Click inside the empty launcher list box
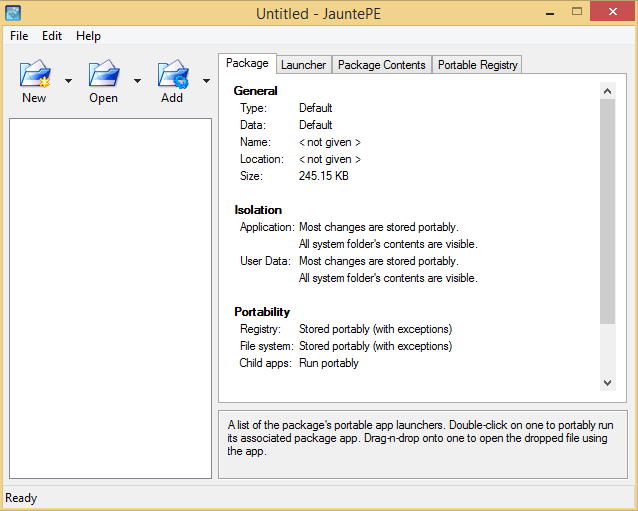Image resolution: width=638 pixels, height=511 pixels. point(110,298)
